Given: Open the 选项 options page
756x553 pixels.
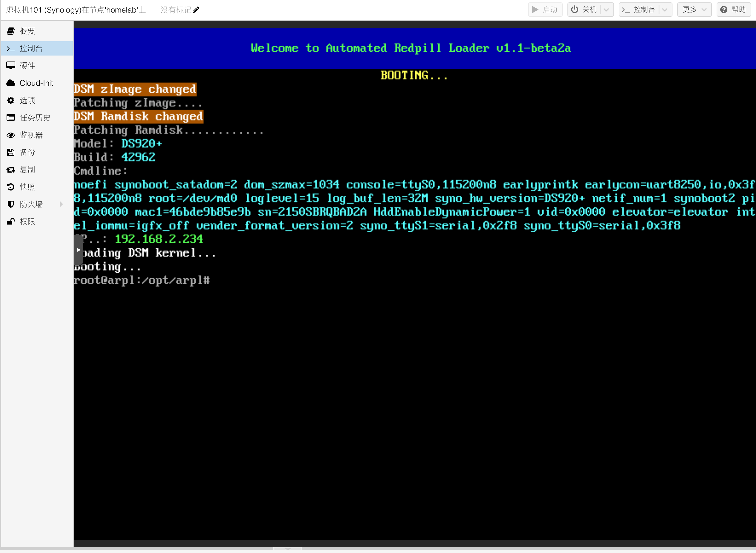Looking at the screenshot, I should [37, 100].
